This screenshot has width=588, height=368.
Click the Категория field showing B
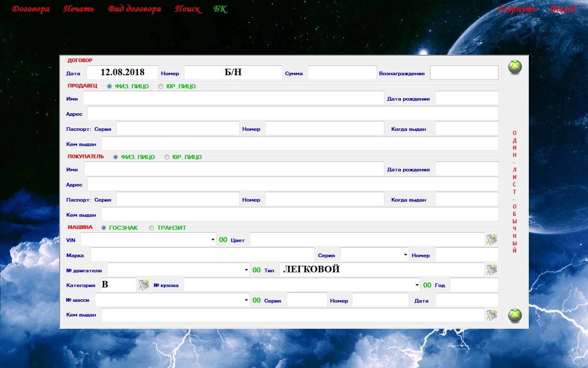click(118, 285)
